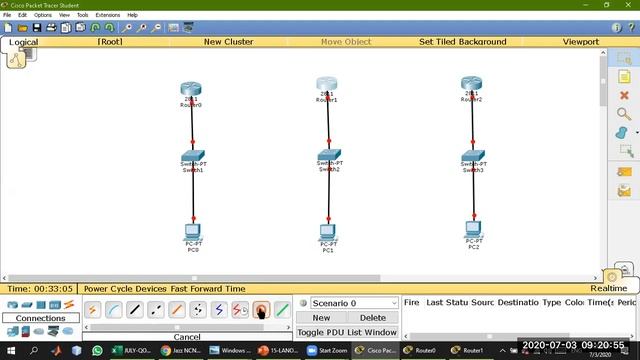Reset zoom with the middle magnifier icon
The width and height of the screenshot is (640, 360).
(x=142, y=28)
